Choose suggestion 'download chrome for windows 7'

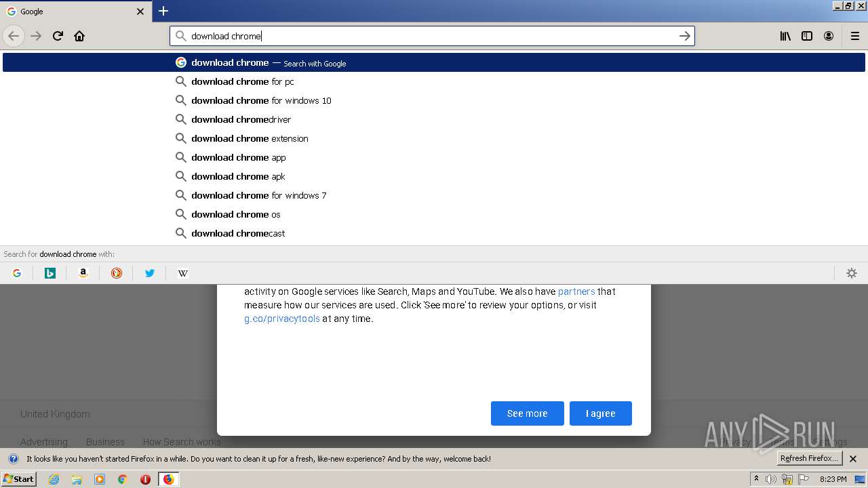pyautogui.click(x=434, y=195)
